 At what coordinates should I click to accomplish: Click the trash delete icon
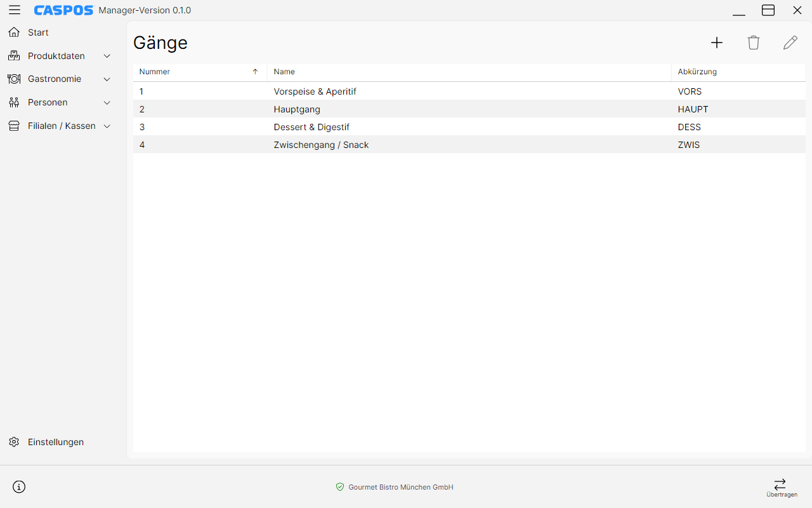coord(754,43)
